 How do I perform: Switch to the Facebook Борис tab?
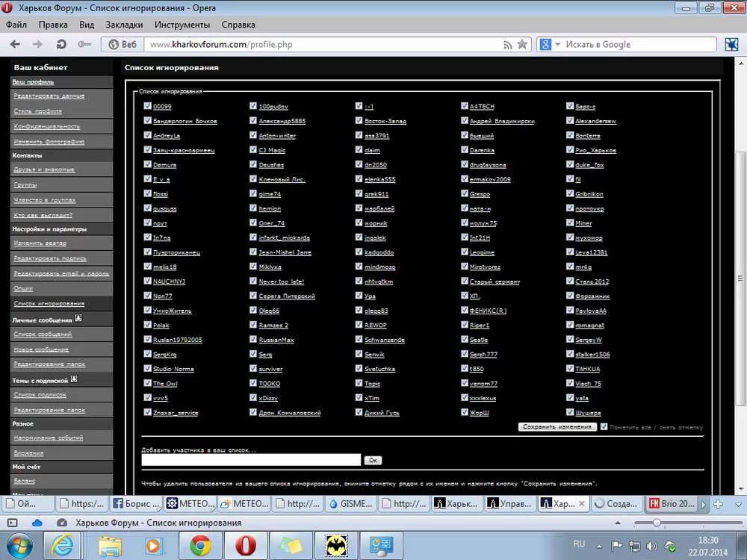[136, 504]
